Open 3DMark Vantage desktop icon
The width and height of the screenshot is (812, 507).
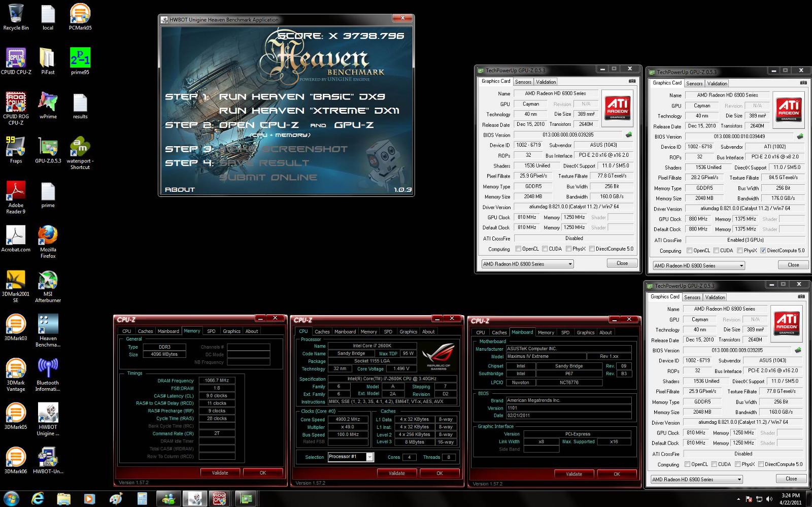16,375
